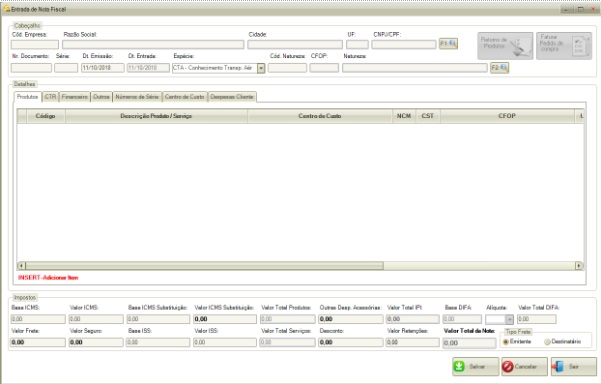Viewport: 601px width, 384px height.
Task: Click the Série field
Action: click(66, 68)
